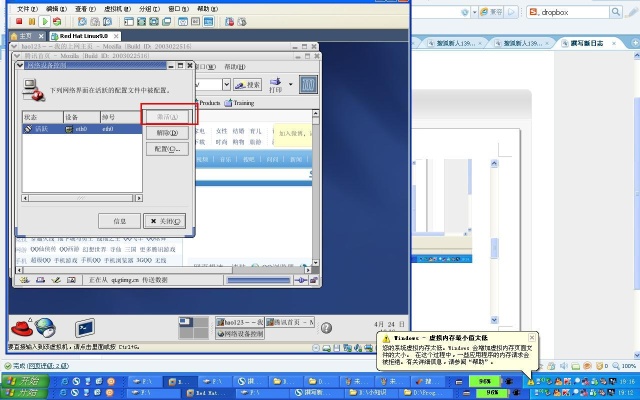This screenshot has height=400, width=640.
Task: Click the Mozilla vertical scrollbar down arrow
Action: pyautogui.click(x=316, y=263)
